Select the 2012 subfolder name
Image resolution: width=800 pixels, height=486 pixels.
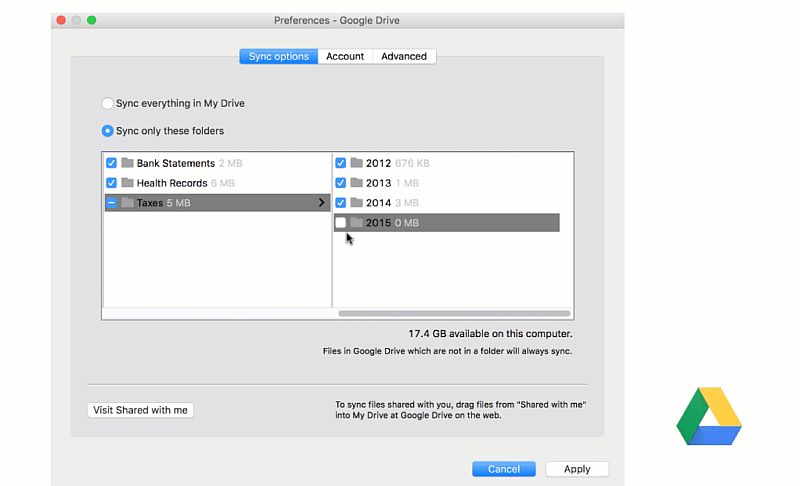point(378,163)
